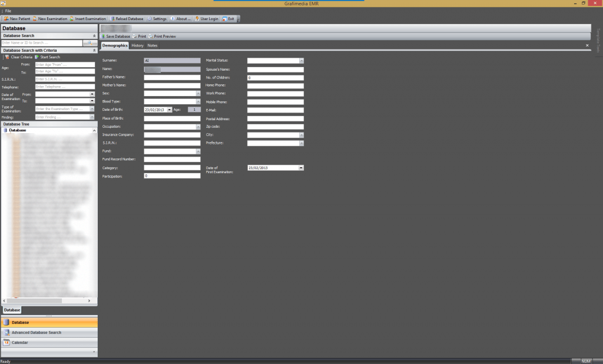Image resolution: width=603 pixels, height=364 pixels.
Task: Expand the Sex selection dropdown
Action: coord(198,92)
